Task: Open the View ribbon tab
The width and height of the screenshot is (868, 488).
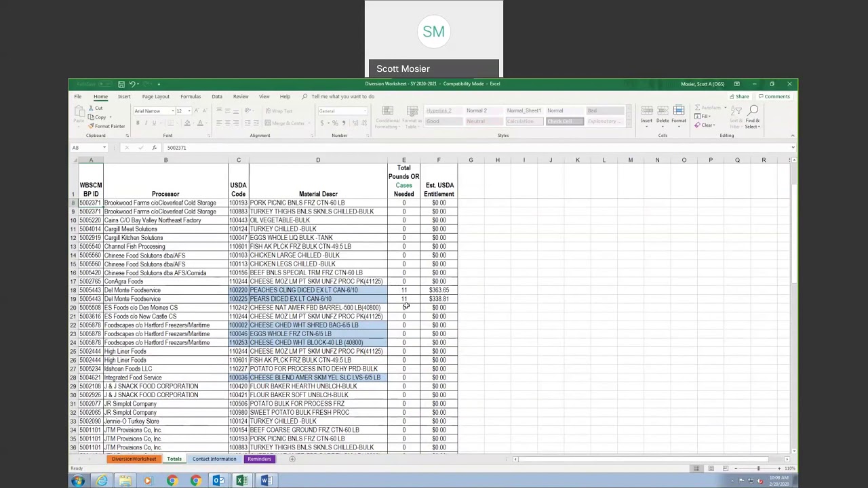Action: 264,96
